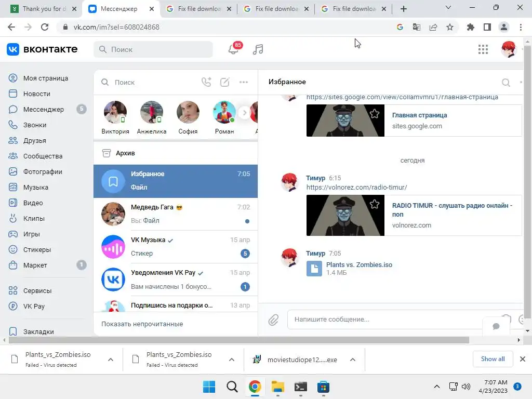Viewport: 532px width, 399px height.
Task: Close the downloads bar
Action: [523, 359]
